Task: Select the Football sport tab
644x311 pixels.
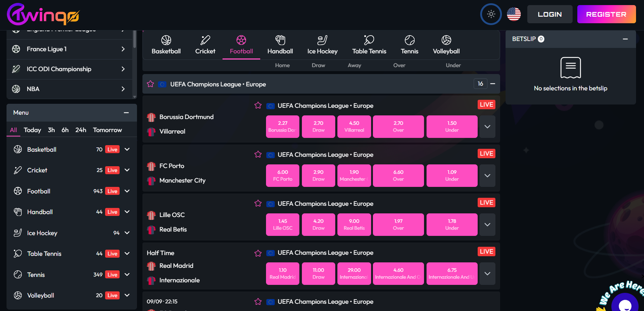Action: pos(241,45)
